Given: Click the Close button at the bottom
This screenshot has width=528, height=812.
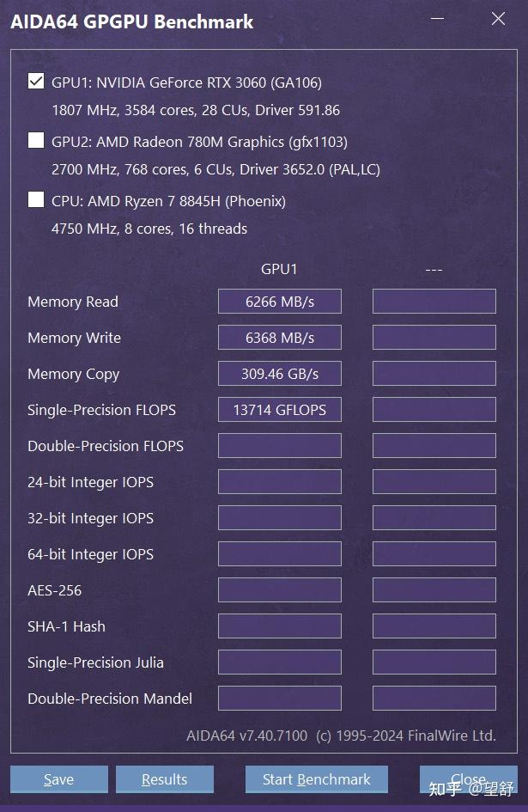Looking at the screenshot, I should pyautogui.click(x=469, y=779).
